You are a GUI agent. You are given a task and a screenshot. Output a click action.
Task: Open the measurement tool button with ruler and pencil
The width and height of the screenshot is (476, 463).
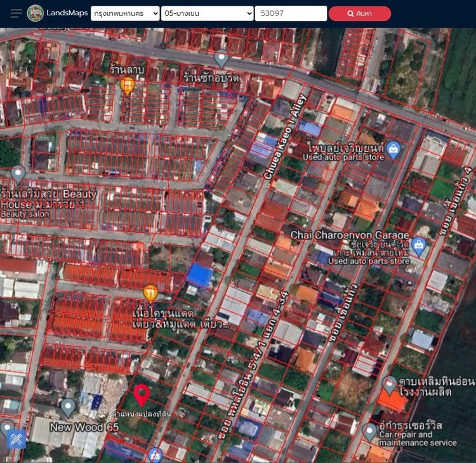(17, 438)
